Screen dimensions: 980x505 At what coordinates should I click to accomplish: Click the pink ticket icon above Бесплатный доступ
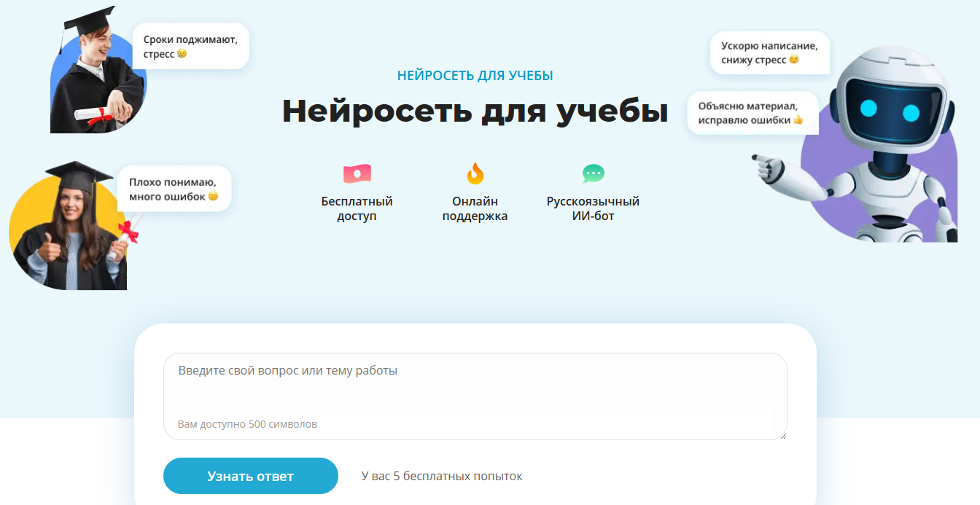tap(357, 173)
